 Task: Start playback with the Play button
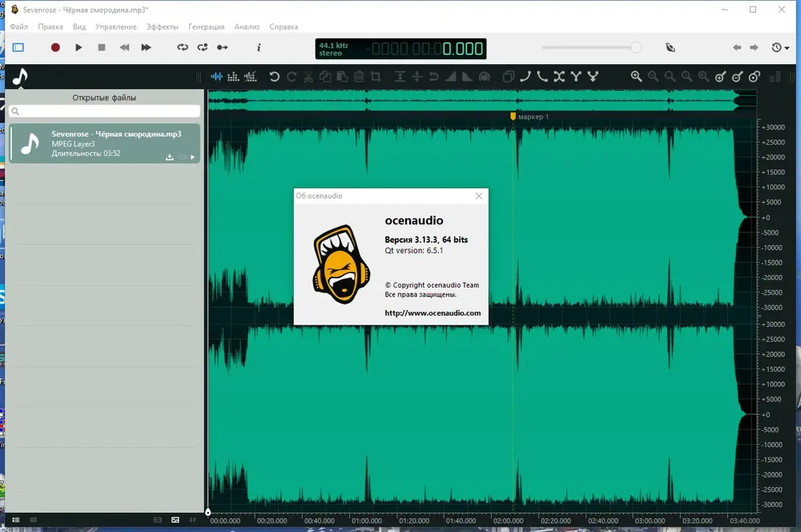78,47
